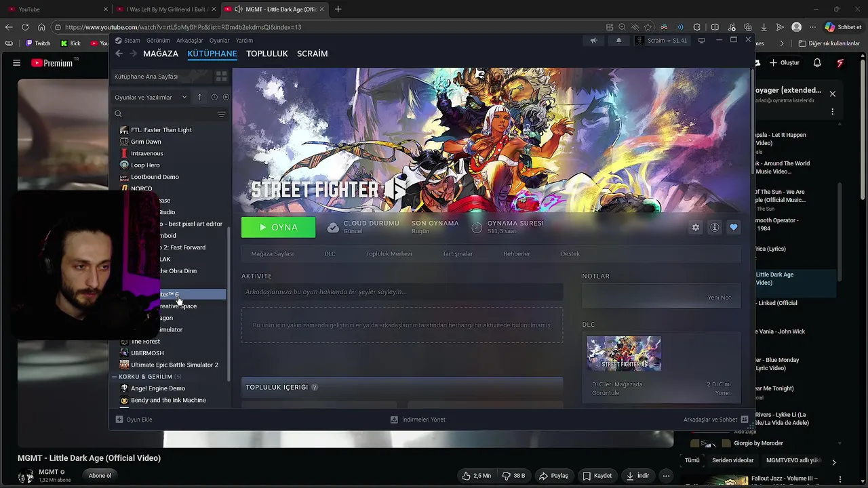Open YouTube notifications bell
The image size is (868, 488).
tap(817, 63)
